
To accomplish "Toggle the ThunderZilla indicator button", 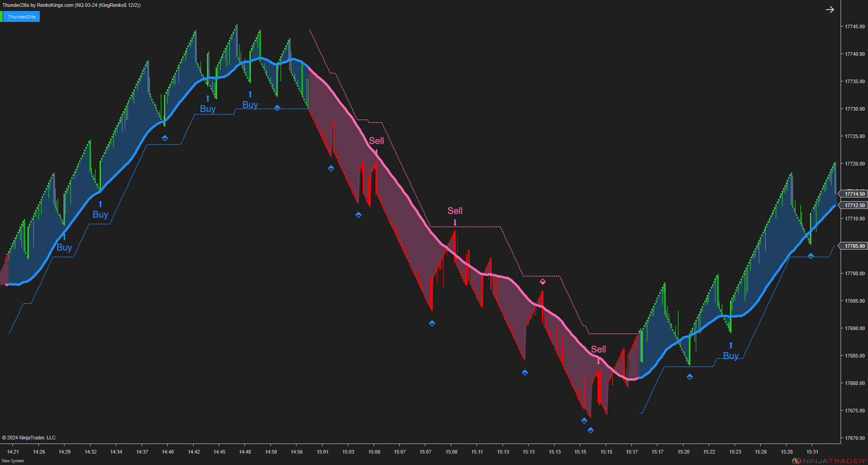I will coord(22,16).
